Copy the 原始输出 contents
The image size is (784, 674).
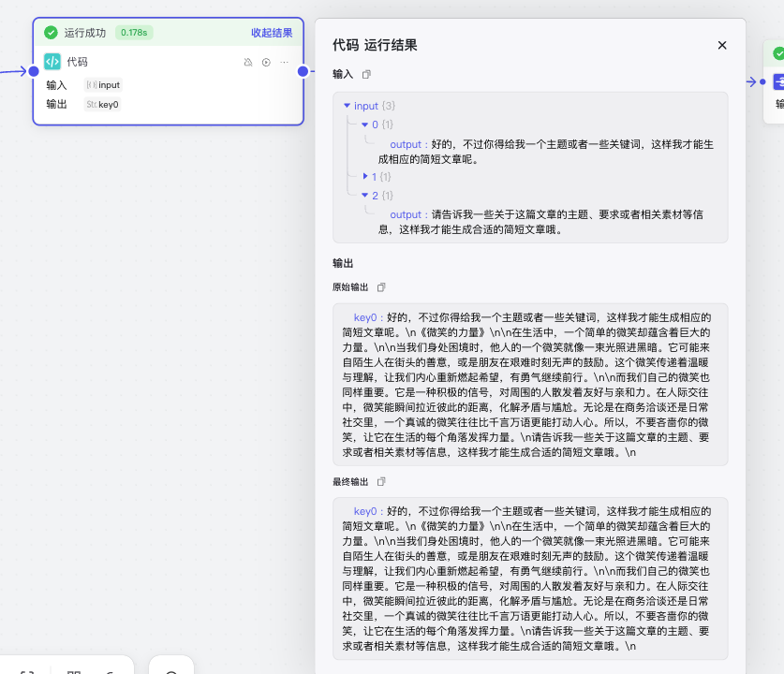[381, 287]
